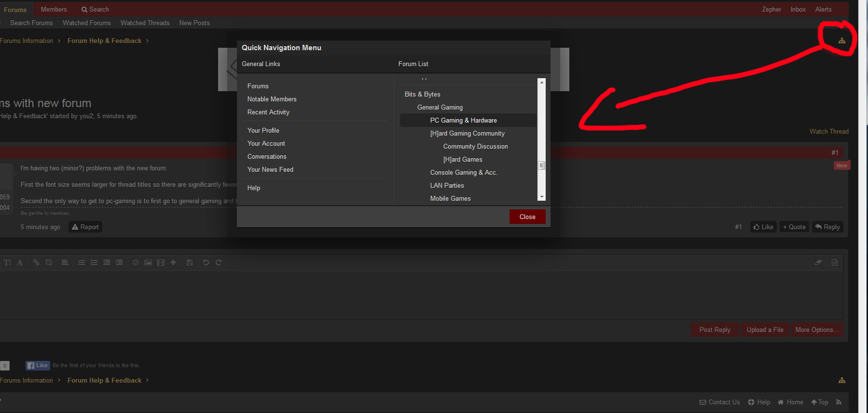Viewport: 868px width, 413px height.
Task: Open Help in the General Links list
Action: coord(254,188)
